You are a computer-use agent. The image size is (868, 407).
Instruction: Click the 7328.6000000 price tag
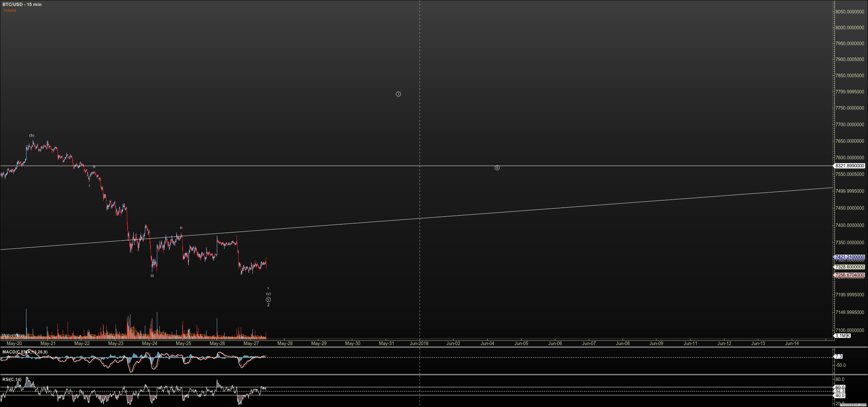(849, 267)
